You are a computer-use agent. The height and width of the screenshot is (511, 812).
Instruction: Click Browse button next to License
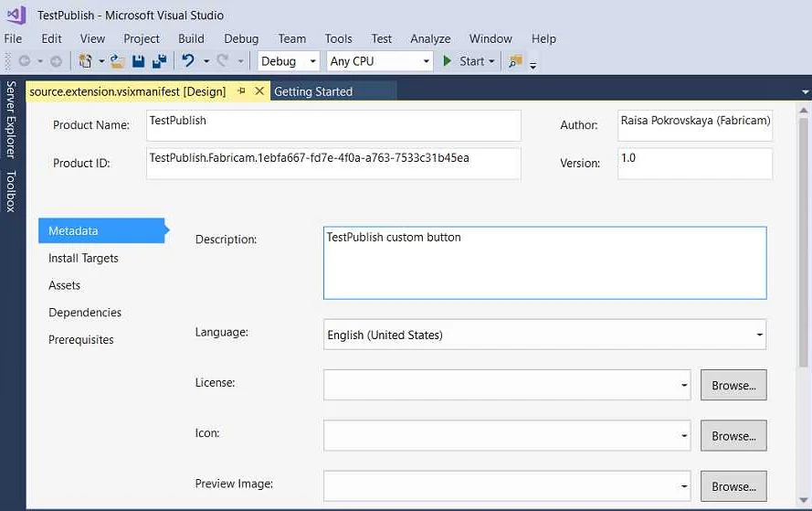coord(733,386)
